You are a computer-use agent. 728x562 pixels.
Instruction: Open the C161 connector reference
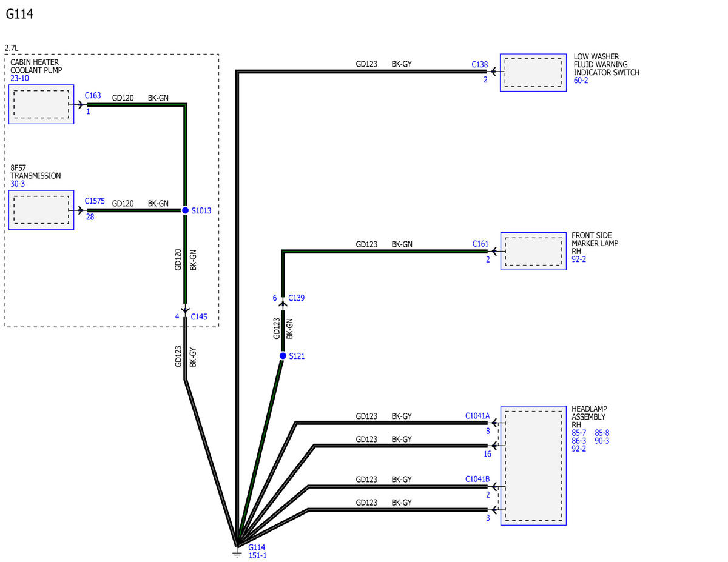(480, 244)
